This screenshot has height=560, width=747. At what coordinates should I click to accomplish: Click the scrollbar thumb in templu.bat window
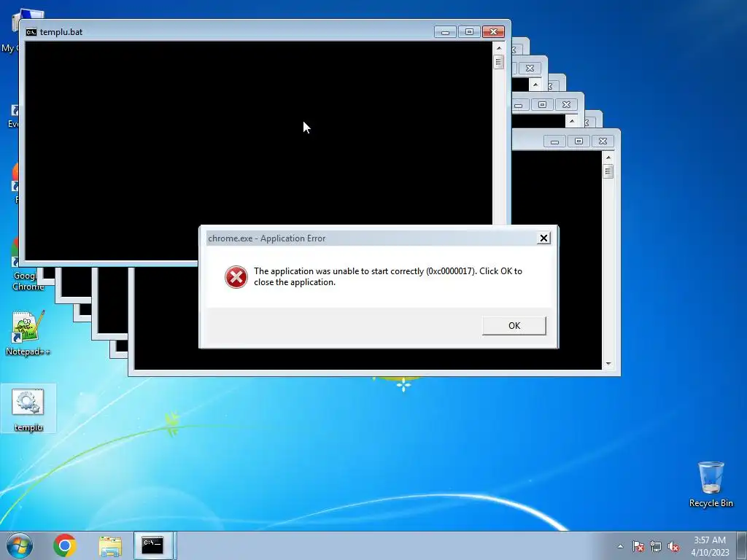[x=499, y=62]
